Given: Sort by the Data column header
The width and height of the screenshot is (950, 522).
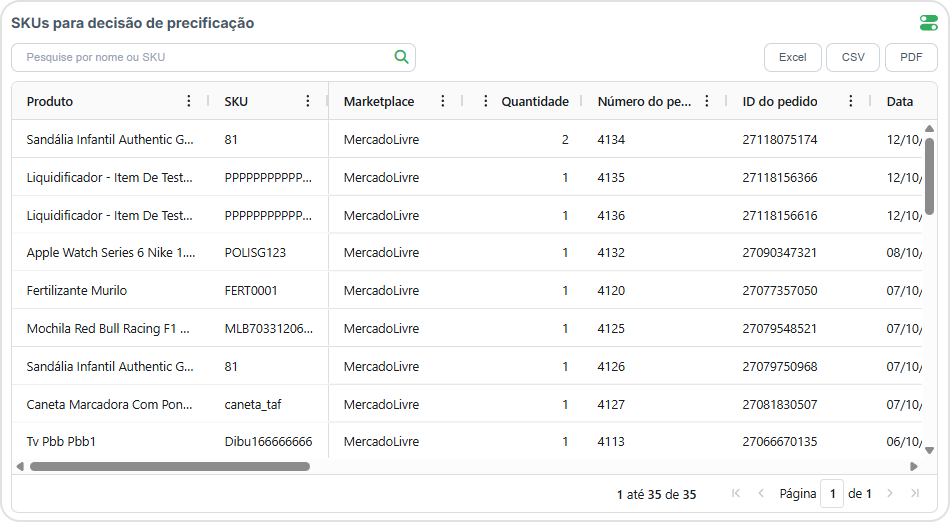Looking at the screenshot, I should tap(900, 101).
